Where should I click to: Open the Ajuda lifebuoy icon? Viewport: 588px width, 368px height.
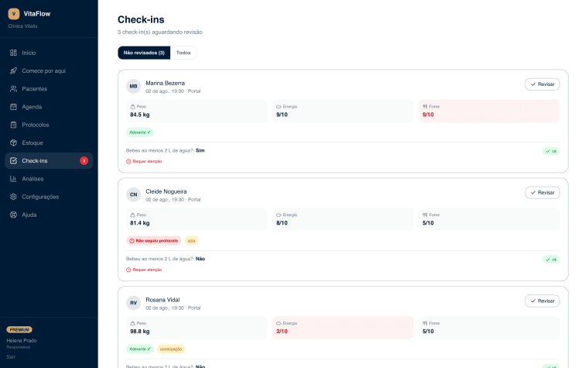coord(13,215)
